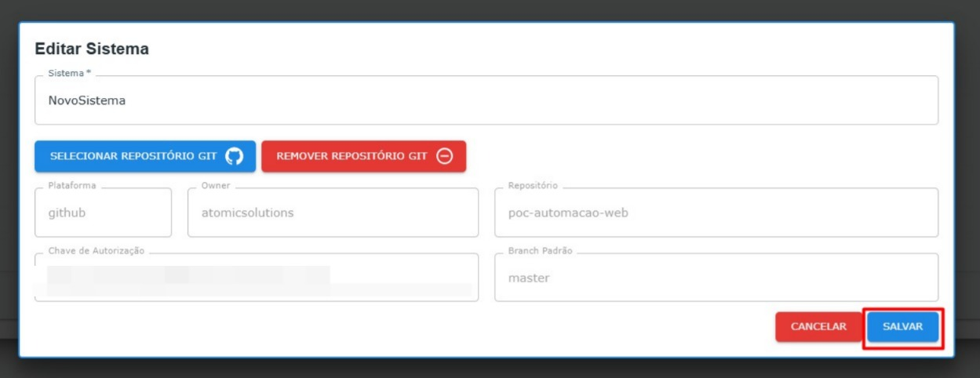Save changes with the SALVAR button
The width and height of the screenshot is (980, 378).
pyautogui.click(x=902, y=327)
